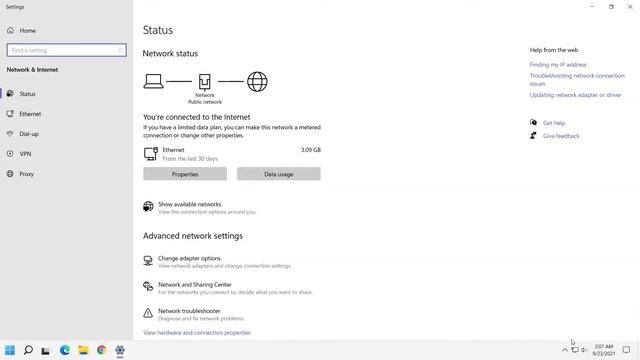The image size is (640, 360).
Task: Open Troubleshooting network connection issues link
Action: pos(577,80)
